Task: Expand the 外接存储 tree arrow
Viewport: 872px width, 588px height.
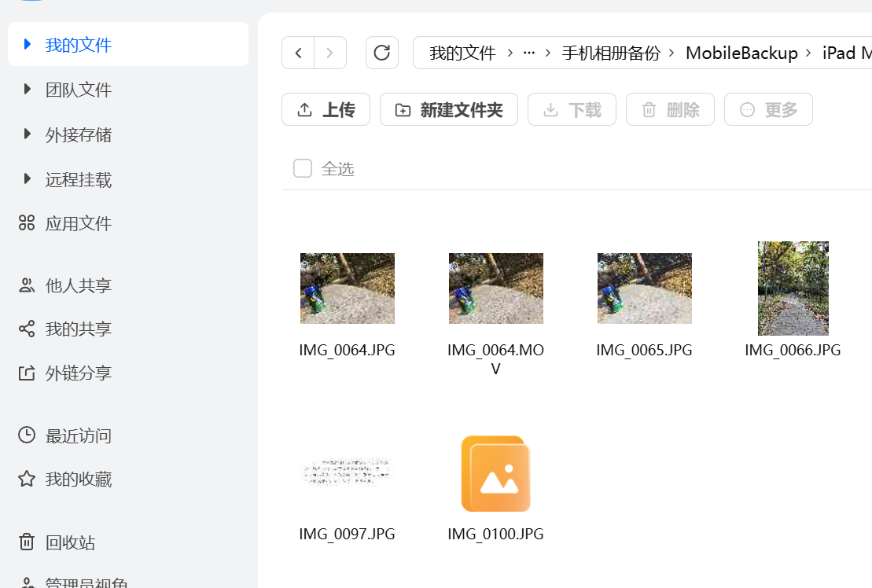Action: click(28, 134)
